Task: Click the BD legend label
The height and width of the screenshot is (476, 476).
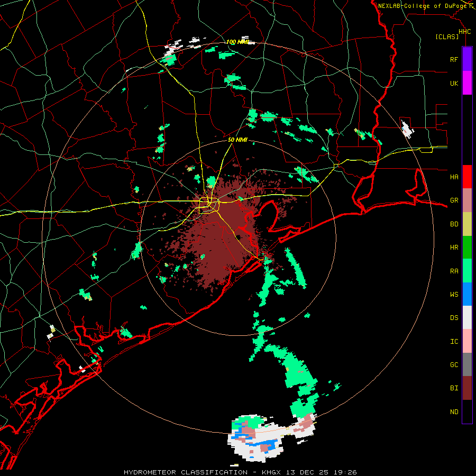Action: click(454, 224)
